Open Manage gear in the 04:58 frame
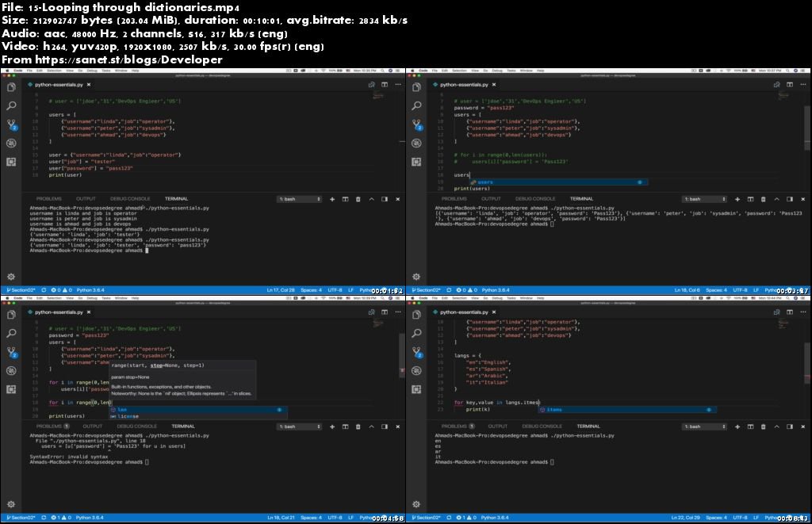This screenshot has height=524, width=812. (x=11, y=504)
